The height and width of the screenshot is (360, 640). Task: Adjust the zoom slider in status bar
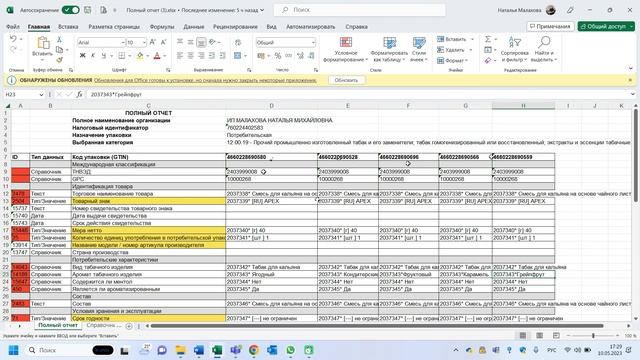(593, 336)
